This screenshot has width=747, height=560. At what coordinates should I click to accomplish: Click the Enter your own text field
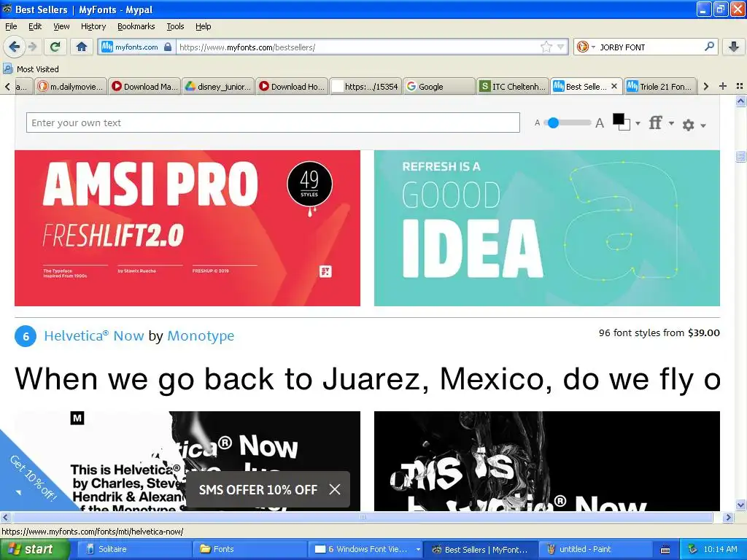273,122
